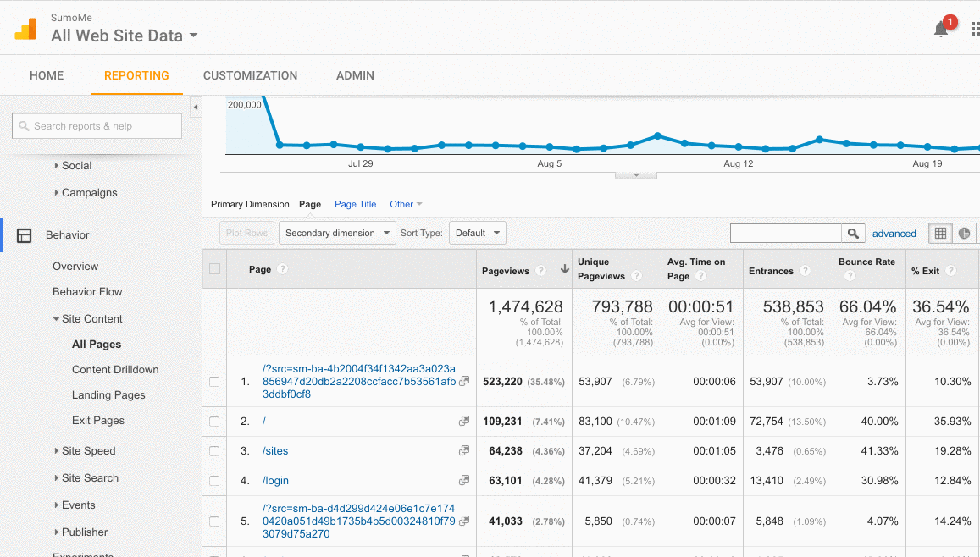
Task: Open the Exit Pages report
Action: [x=98, y=420]
